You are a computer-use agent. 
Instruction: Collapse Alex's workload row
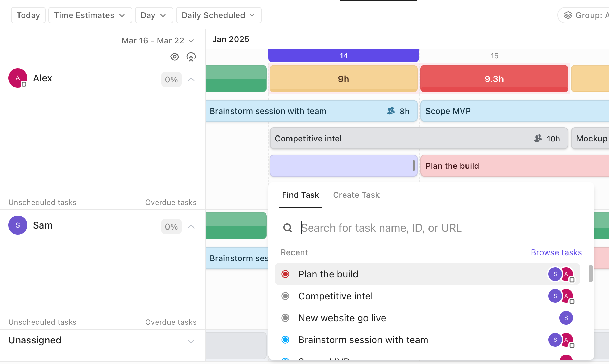(191, 80)
